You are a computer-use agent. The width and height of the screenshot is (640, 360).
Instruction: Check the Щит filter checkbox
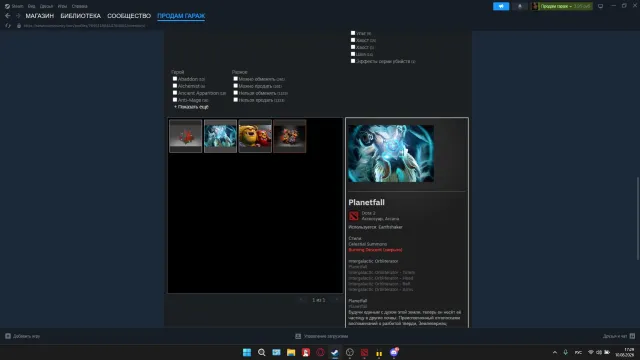(353, 54)
